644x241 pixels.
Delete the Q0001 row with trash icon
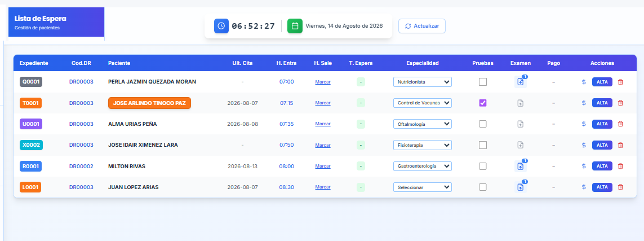(620, 82)
